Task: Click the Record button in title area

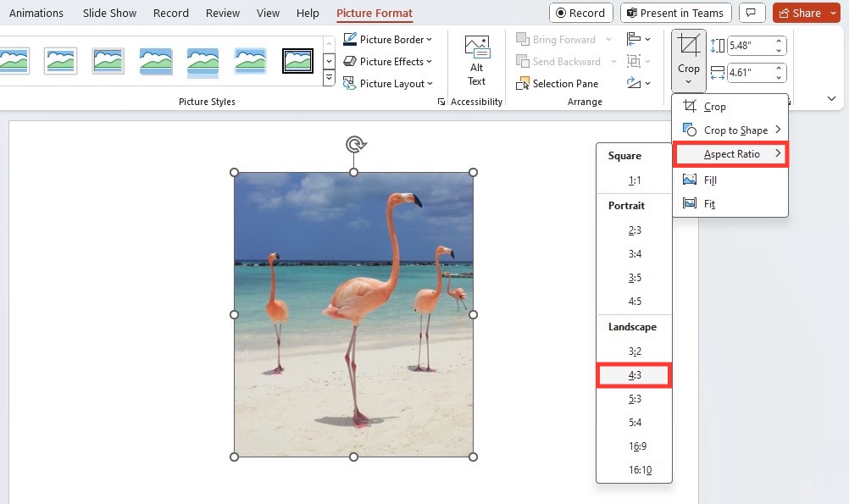Action: coord(581,13)
